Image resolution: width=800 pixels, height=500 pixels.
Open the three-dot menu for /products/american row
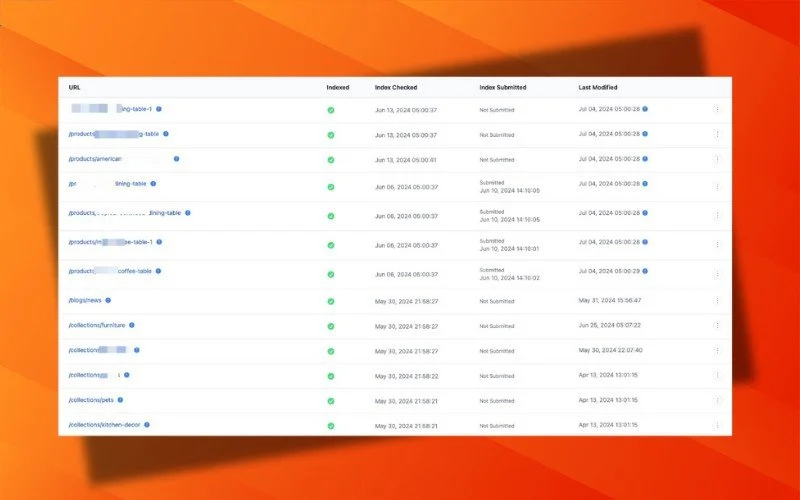coord(717,159)
